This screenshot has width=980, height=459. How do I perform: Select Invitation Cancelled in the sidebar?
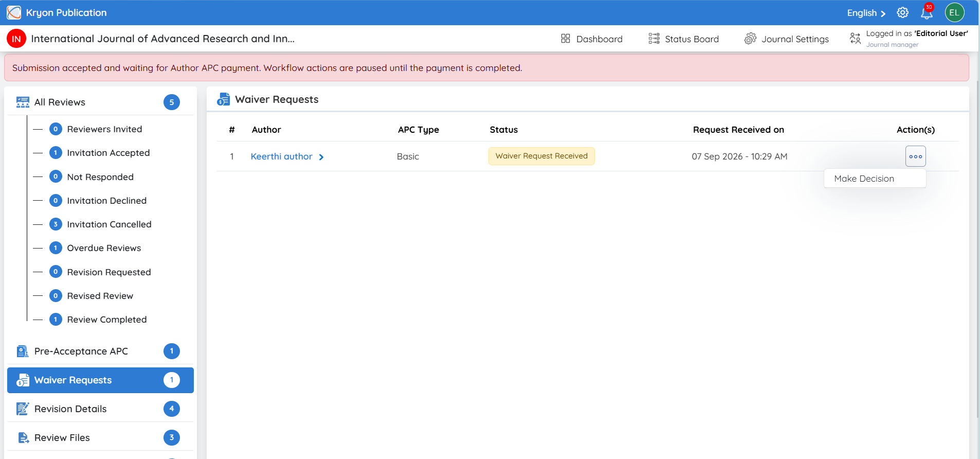point(109,224)
